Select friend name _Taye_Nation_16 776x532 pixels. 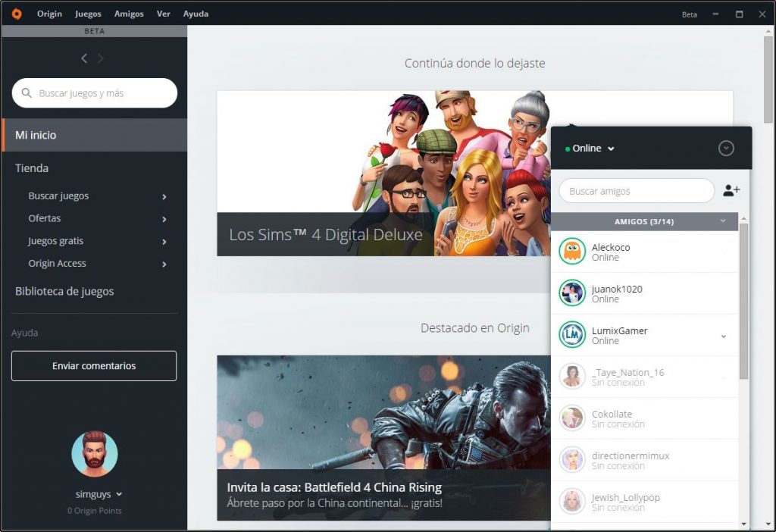pyautogui.click(x=628, y=372)
